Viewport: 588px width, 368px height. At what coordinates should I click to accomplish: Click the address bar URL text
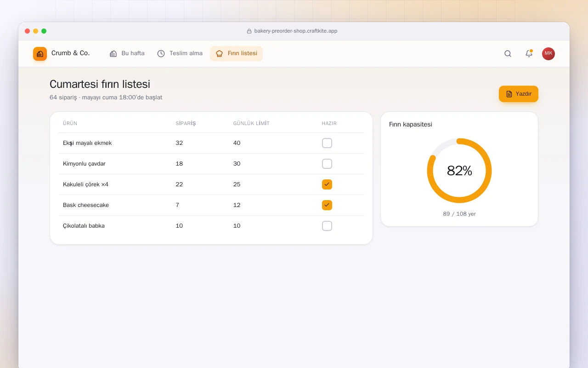coord(296,31)
